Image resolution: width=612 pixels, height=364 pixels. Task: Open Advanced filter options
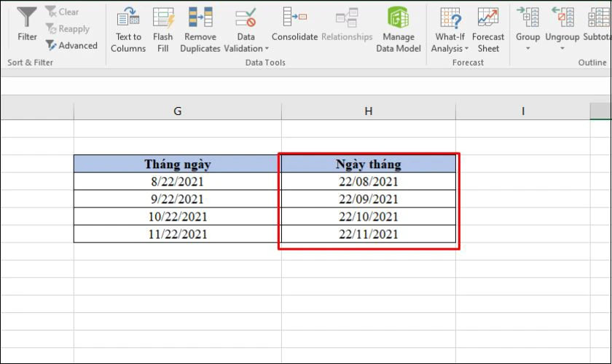click(71, 45)
